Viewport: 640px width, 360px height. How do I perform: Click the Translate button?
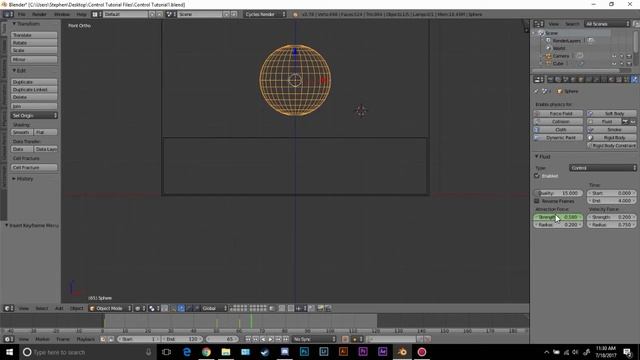34,35
